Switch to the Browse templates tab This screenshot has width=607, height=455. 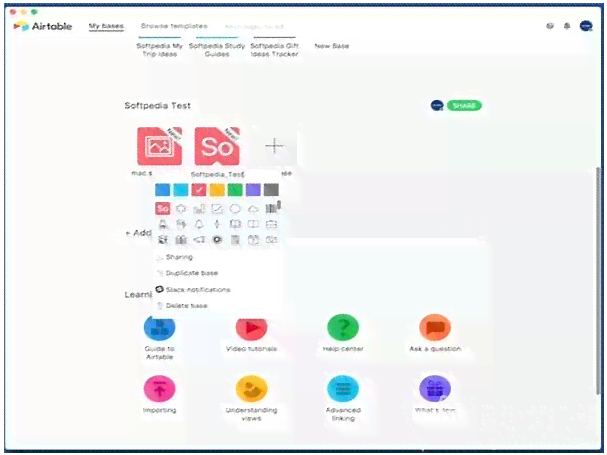point(174,26)
